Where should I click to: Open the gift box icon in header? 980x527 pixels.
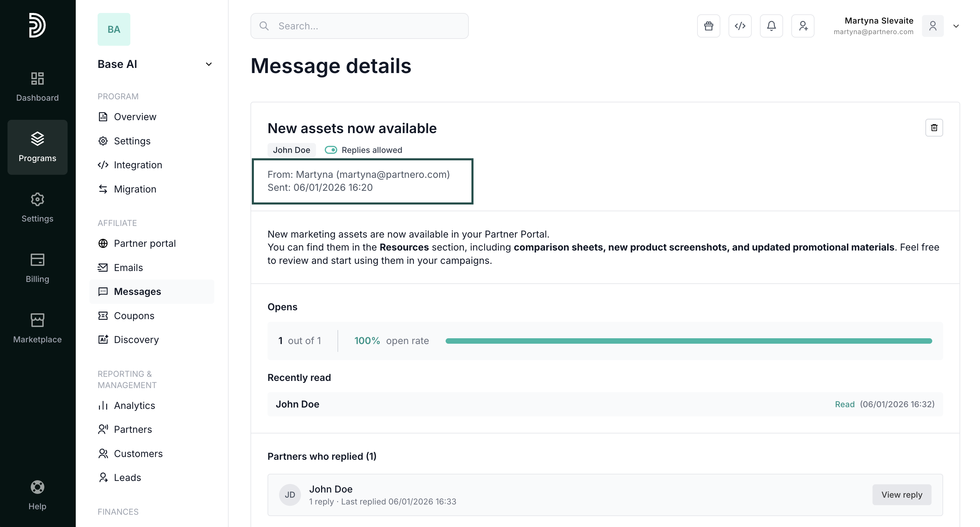coord(708,26)
